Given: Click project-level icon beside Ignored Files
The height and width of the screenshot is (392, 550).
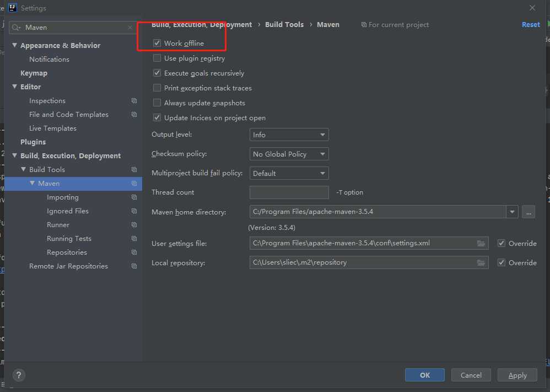Looking at the screenshot, I should [134, 211].
